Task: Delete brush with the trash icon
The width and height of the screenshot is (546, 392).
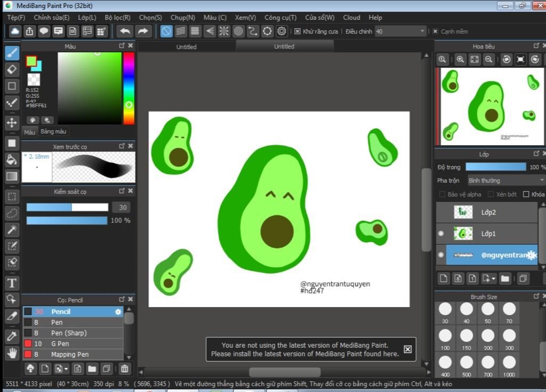Action: point(124,369)
